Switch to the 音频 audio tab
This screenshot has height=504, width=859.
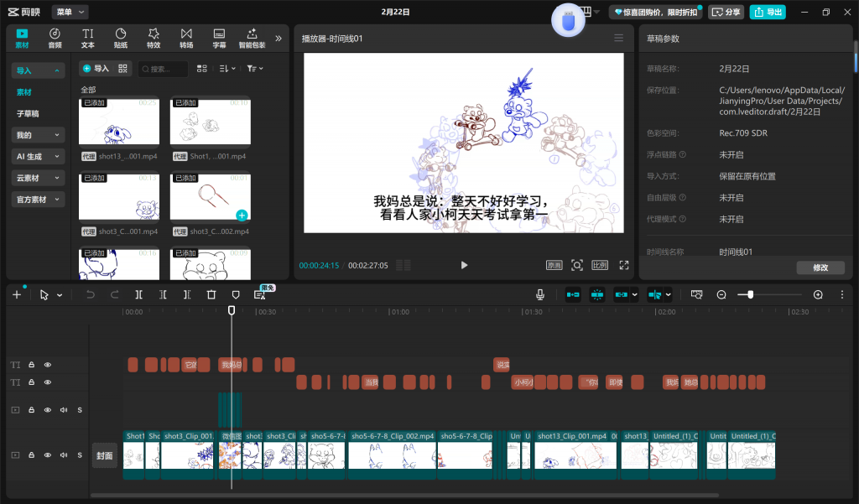[55, 38]
